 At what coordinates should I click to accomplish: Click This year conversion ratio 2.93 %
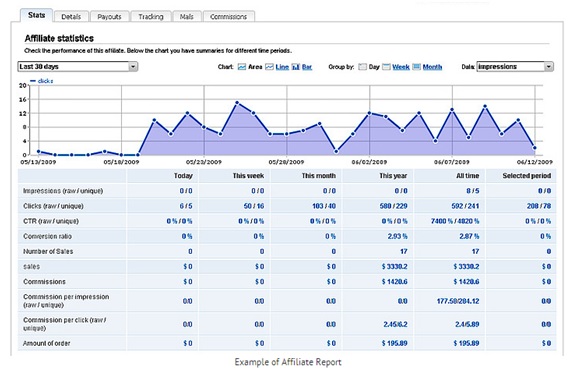pyautogui.click(x=397, y=236)
